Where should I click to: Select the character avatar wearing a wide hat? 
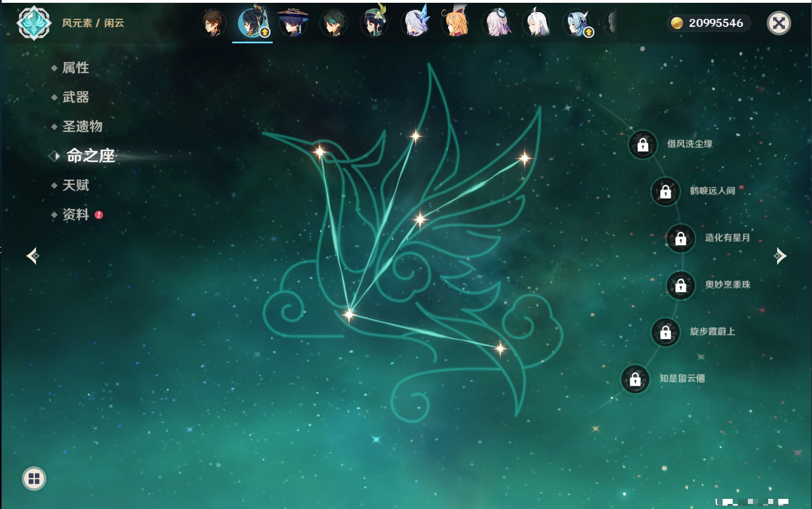pyautogui.click(x=293, y=24)
